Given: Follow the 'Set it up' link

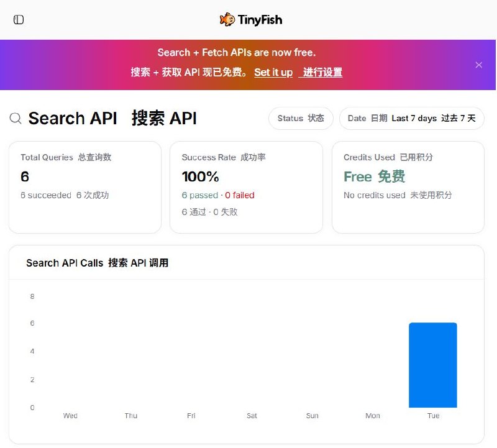Looking at the screenshot, I should [273, 72].
